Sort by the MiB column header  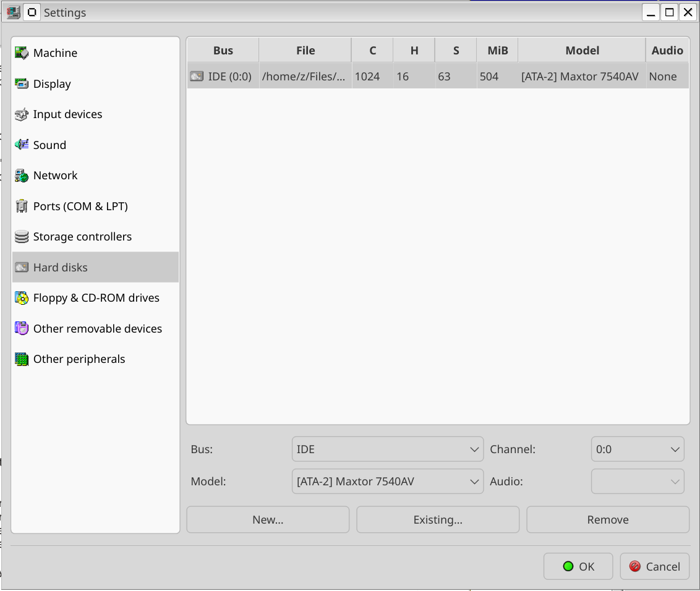pos(497,51)
